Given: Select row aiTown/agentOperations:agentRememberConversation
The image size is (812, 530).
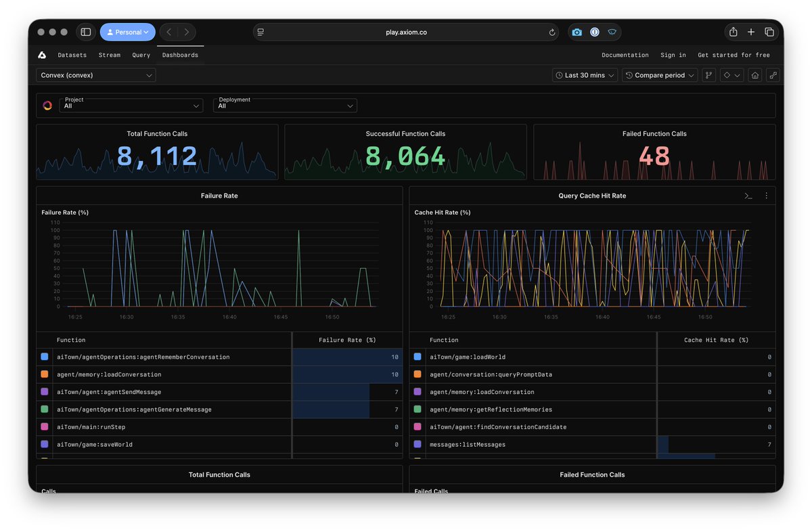Looking at the screenshot, I should click(x=219, y=357).
